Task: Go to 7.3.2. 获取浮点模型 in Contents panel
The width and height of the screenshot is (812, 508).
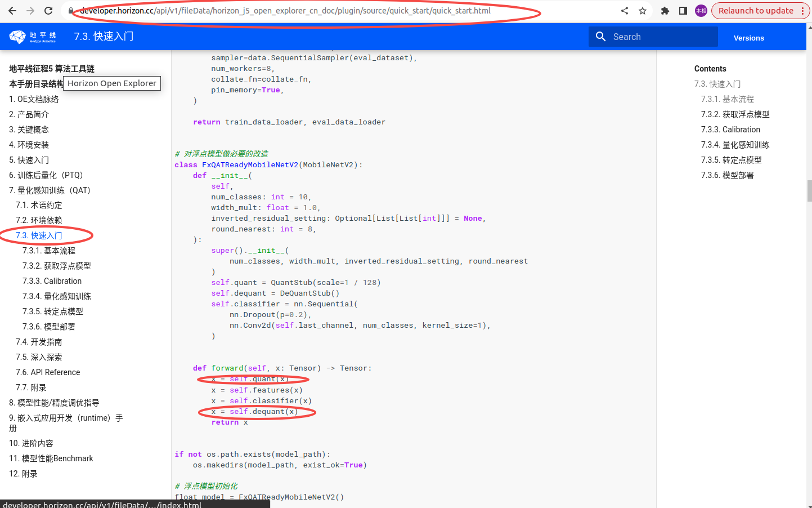Action: pyautogui.click(x=735, y=114)
